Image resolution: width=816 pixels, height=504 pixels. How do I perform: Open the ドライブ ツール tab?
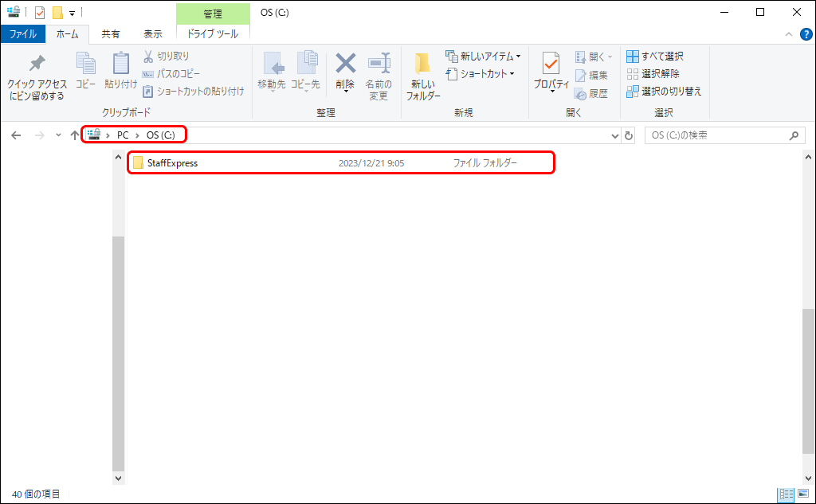[213, 34]
